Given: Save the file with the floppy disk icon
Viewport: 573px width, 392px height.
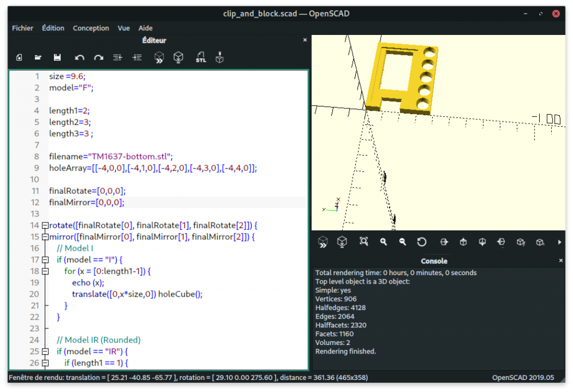Looking at the screenshot, I should point(57,57).
